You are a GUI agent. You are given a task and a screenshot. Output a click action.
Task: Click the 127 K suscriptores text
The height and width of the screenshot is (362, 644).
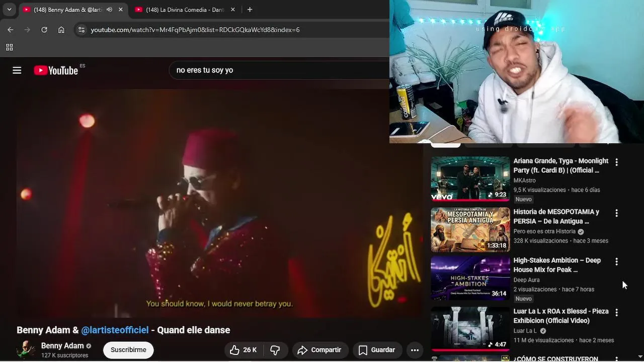click(64, 355)
